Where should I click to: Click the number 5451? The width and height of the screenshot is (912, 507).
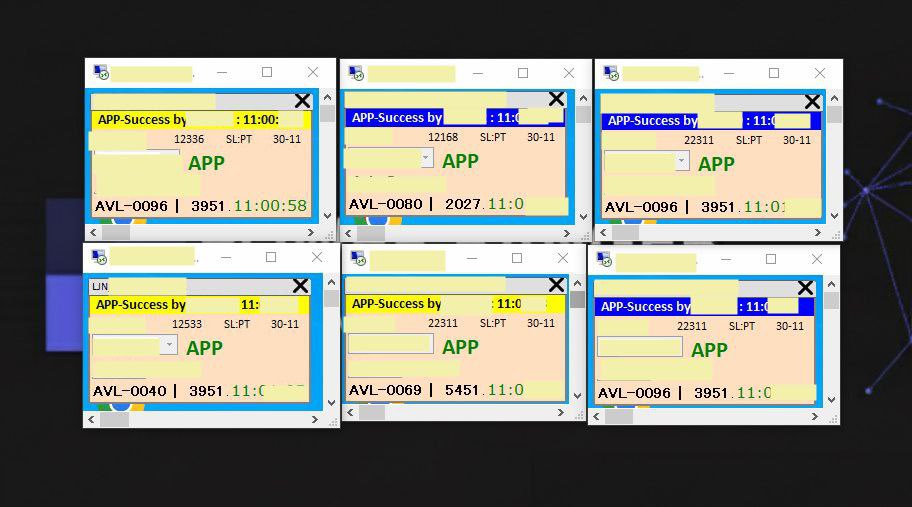[x=462, y=390]
